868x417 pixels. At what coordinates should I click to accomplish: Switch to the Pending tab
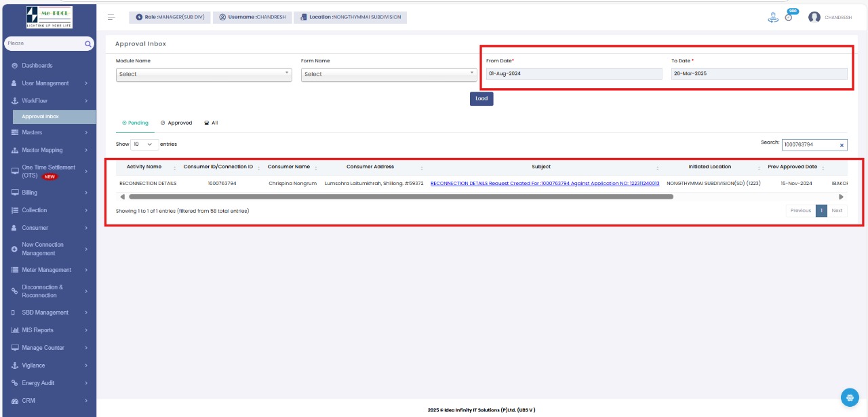[x=135, y=123]
